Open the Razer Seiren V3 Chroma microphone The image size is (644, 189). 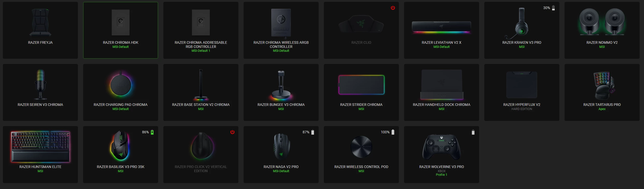[40, 92]
